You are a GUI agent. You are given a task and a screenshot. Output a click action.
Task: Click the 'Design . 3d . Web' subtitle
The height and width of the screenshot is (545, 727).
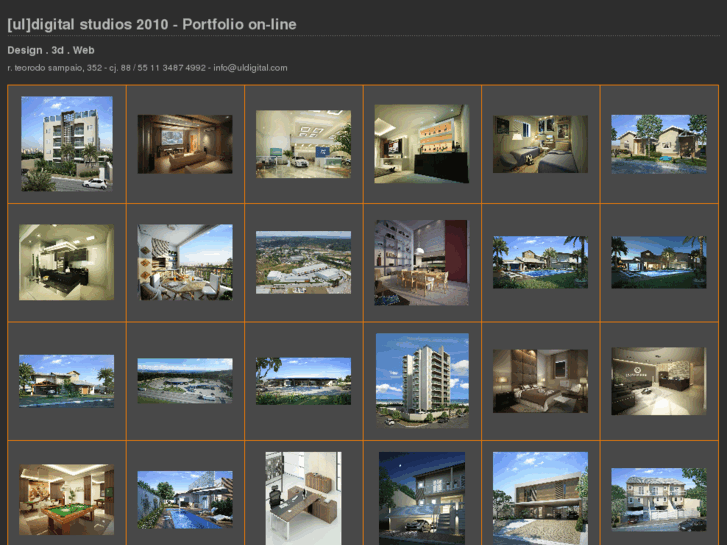[51, 50]
